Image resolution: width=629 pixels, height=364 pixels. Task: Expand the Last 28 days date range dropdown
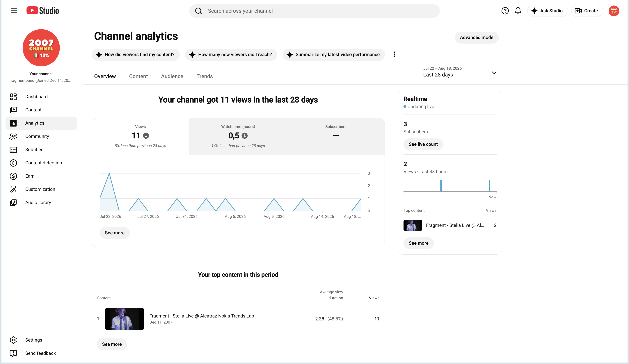pyautogui.click(x=460, y=72)
